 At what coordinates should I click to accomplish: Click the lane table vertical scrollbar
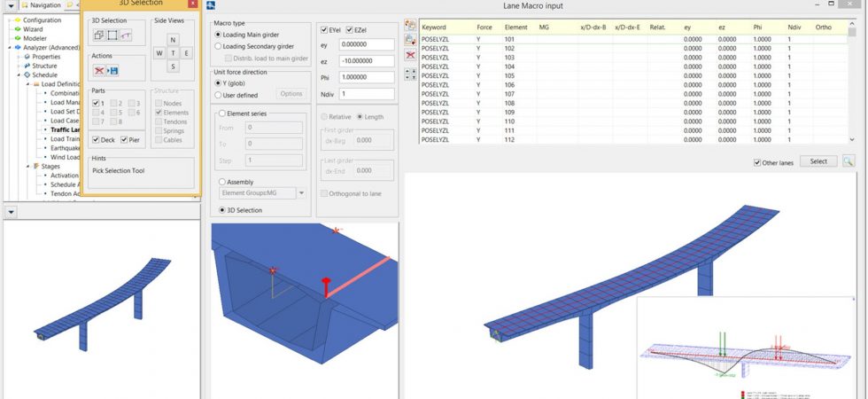pos(852,83)
